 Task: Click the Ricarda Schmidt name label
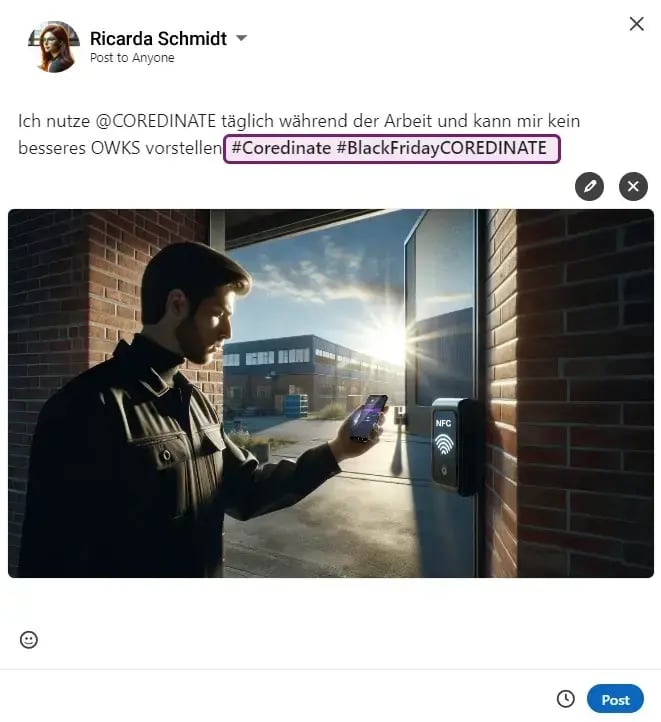coord(156,38)
